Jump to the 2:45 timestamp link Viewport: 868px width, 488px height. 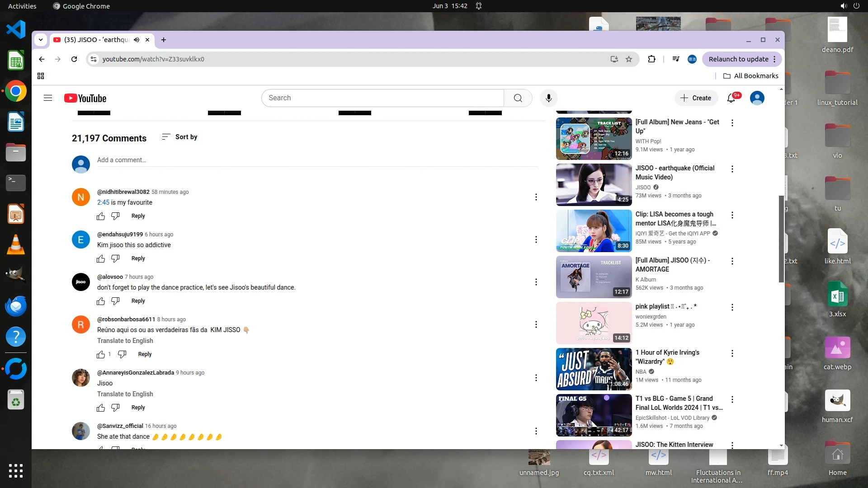(x=103, y=202)
